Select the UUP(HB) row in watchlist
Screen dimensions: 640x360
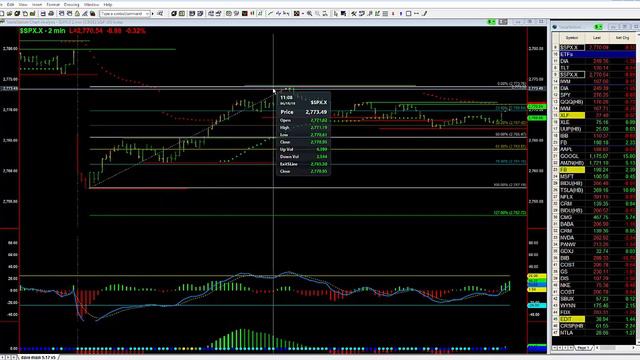[x=595, y=129]
